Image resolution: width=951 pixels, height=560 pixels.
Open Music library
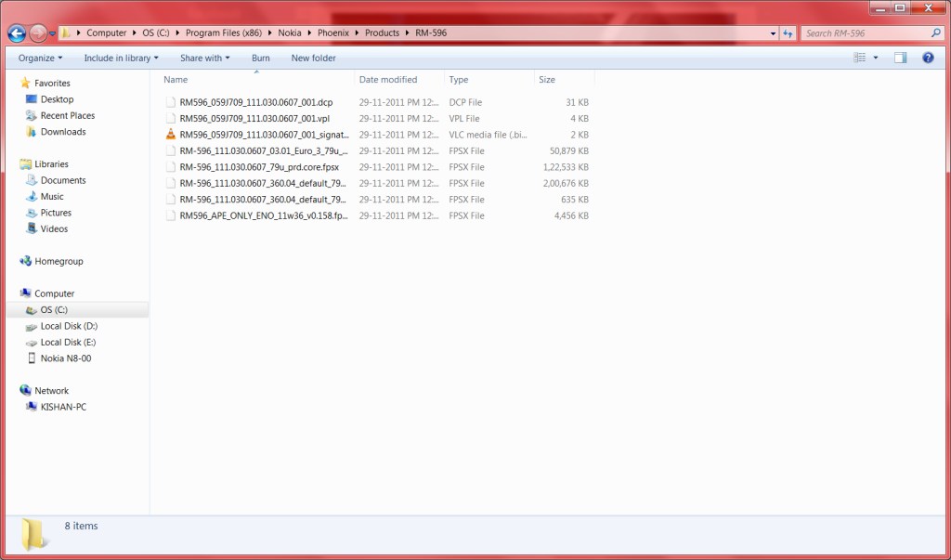point(52,197)
